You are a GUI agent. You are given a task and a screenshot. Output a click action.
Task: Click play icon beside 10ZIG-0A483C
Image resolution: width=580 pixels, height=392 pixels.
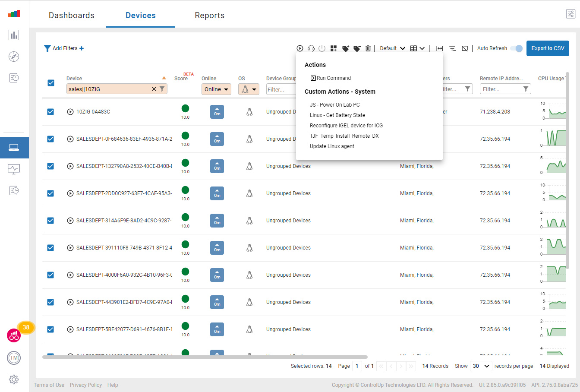pyautogui.click(x=70, y=112)
